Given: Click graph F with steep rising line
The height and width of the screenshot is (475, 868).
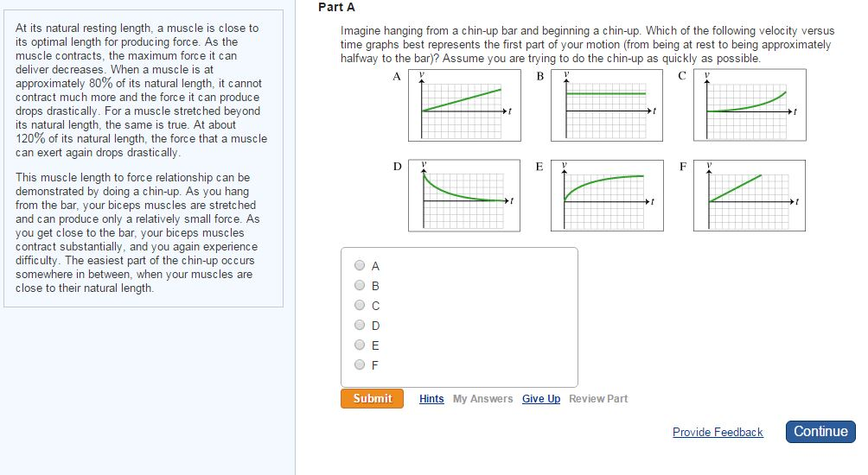Looking at the screenshot, I should (x=750, y=195).
